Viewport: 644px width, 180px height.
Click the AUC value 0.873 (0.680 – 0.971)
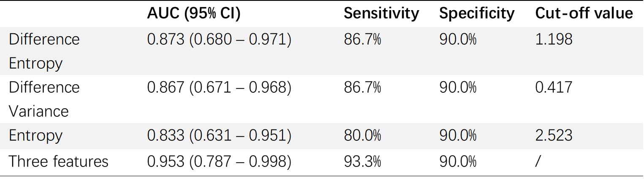pos(219,39)
